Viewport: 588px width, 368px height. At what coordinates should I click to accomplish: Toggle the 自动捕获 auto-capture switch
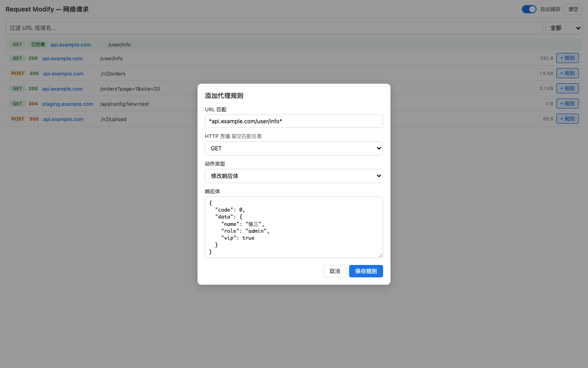pyautogui.click(x=529, y=9)
